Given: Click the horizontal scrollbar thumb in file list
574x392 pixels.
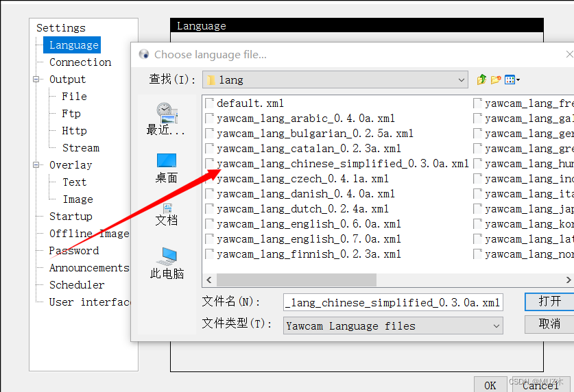Looking at the screenshot, I should coord(296,280).
